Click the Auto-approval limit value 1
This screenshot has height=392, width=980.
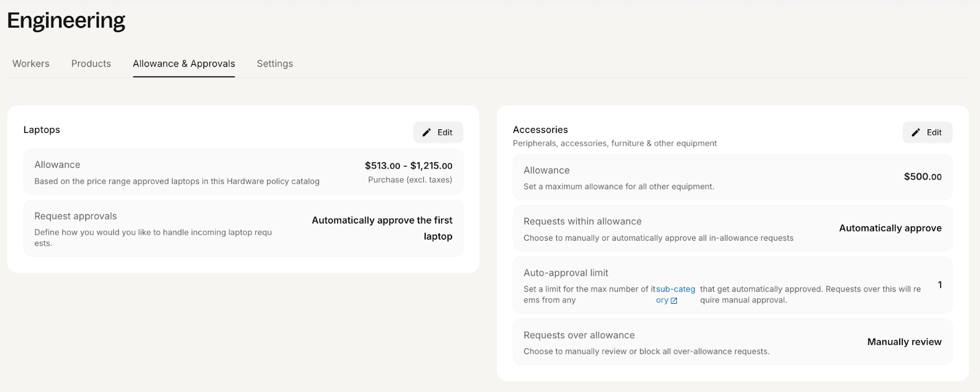click(x=940, y=285)
